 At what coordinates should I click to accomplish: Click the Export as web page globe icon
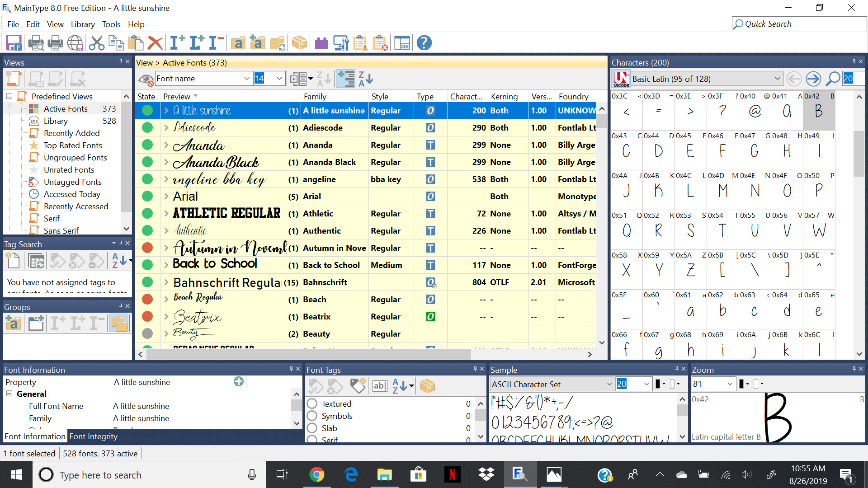point(75,43)
